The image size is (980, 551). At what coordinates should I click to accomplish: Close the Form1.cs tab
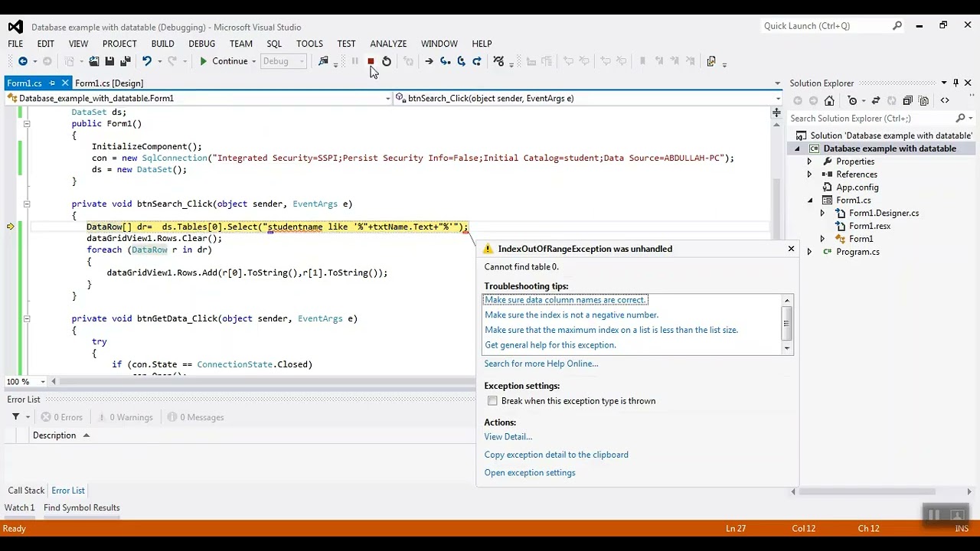[x=65, y=83]
